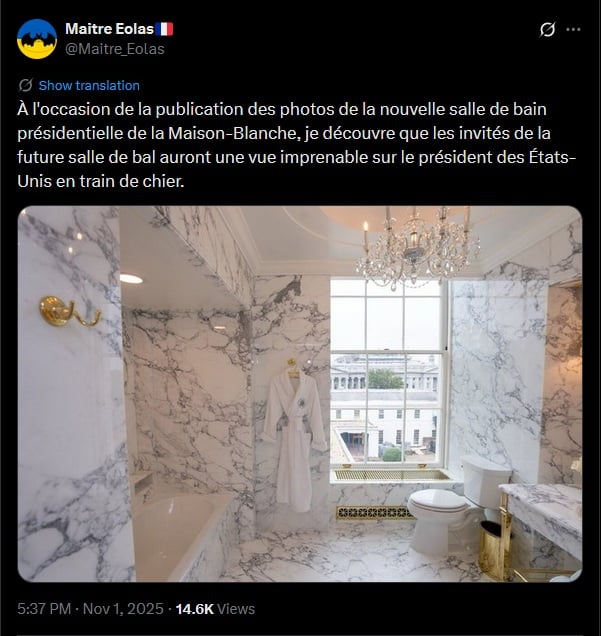Open the 14.6K Views count
Screen dimensions: 601x636
[215, 609]
